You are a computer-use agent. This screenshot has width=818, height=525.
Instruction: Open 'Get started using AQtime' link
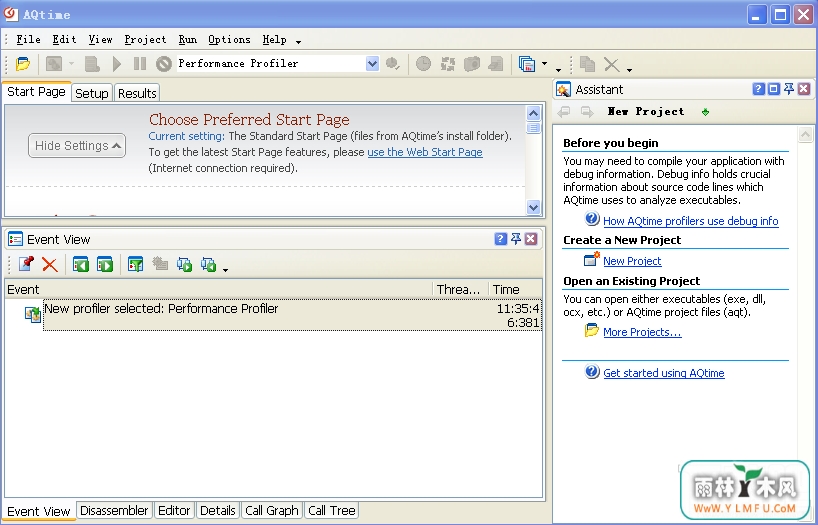664,373
